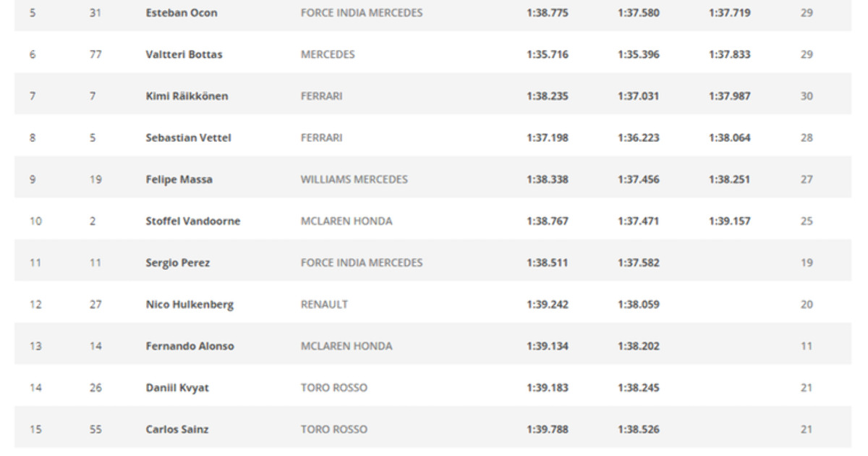Image resolution: width=868 pixels, height=456 pixels.
Task: Open Stoffel Vandoorne driver entry
Action: click(x=192, y=221)
